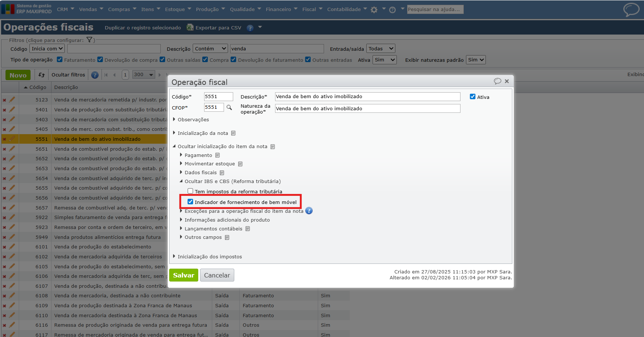Open the page size 300 dropdown
The width and height of the screenshot is (644, 337).
click(144, 75)
